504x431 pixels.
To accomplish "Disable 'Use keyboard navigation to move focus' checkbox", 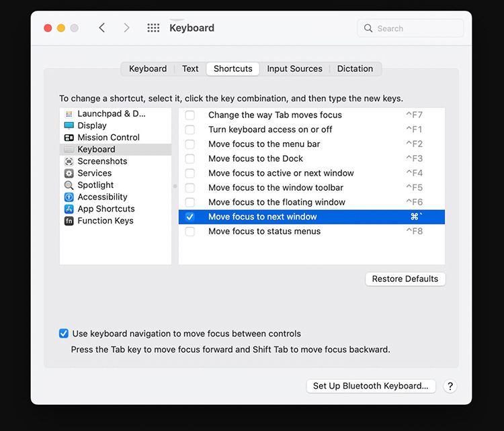I will [x=64, y=334].
